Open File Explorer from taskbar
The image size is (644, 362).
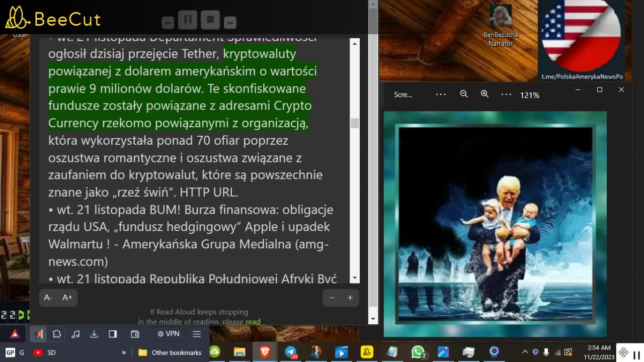coord(239,352)
